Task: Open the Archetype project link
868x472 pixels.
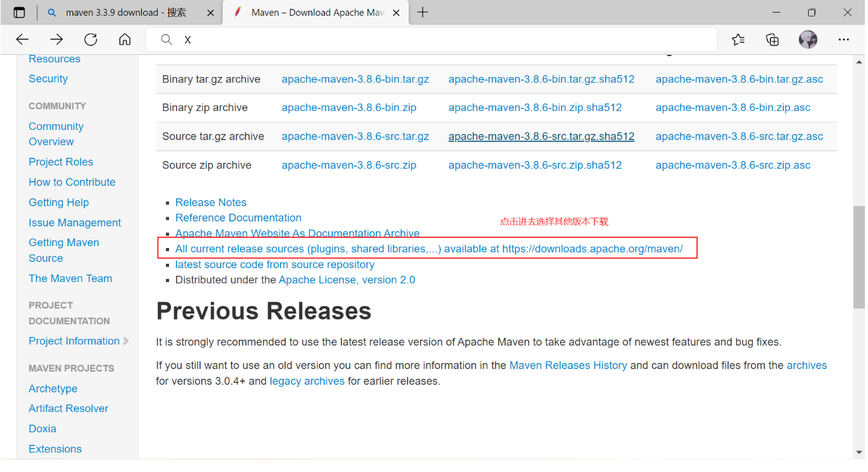Action: [x=53, y=389]
